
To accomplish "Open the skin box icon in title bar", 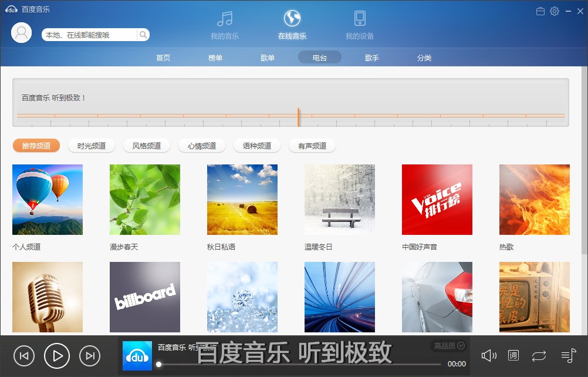I will [x=540, y=11].
